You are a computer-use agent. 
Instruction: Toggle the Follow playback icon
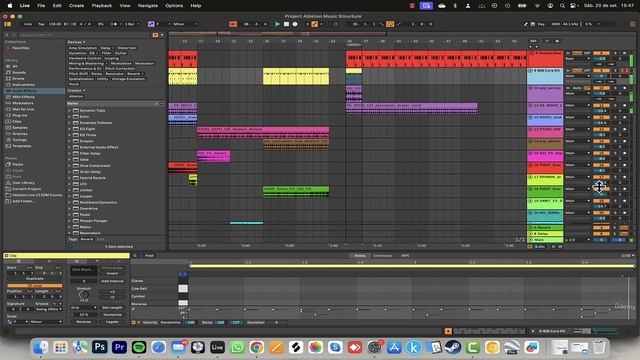[x=233, y=24]
